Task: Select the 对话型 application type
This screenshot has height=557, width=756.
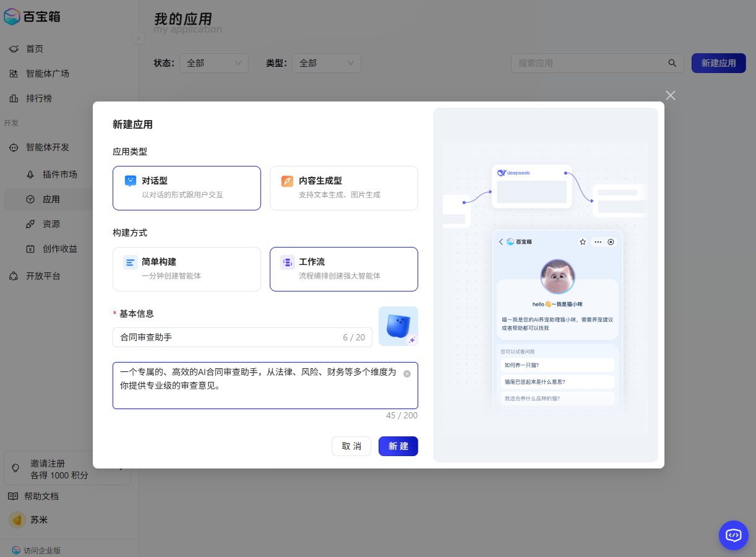Action: (187, 188)
